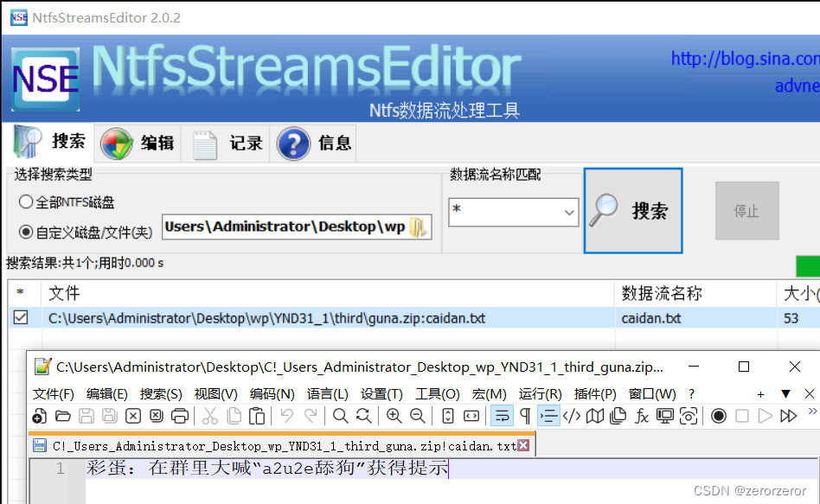
Task: Open the 数据流名称匹配 dropdown
Action: pyautogui.click(x=569, y=213)
